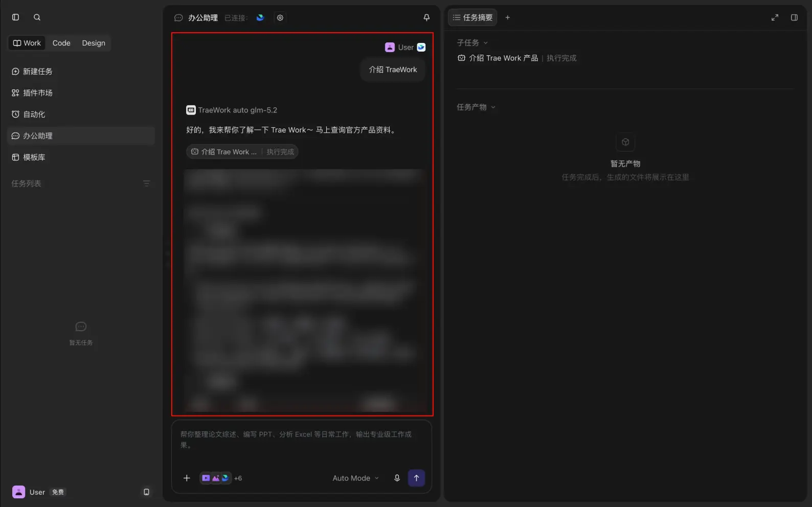This screenshot has width=812, height=507.
Task: Open the 模板库 template library
Action: (x=81, y=157)
